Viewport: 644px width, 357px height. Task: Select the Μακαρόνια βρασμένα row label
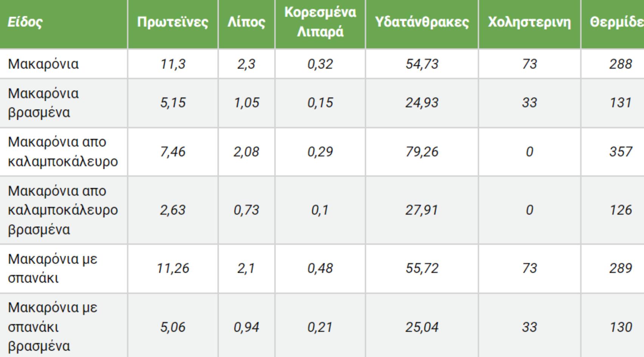[x=43, y=103]
